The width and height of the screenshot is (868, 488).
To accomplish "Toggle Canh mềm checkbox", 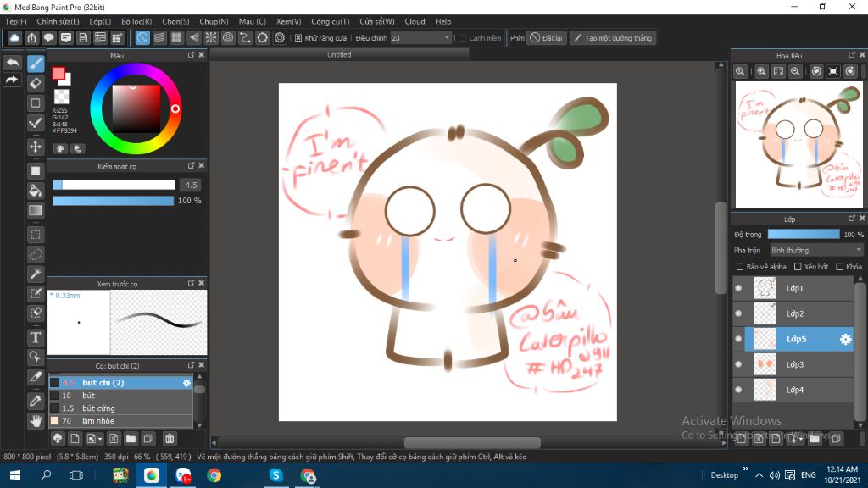I will 462,38.
